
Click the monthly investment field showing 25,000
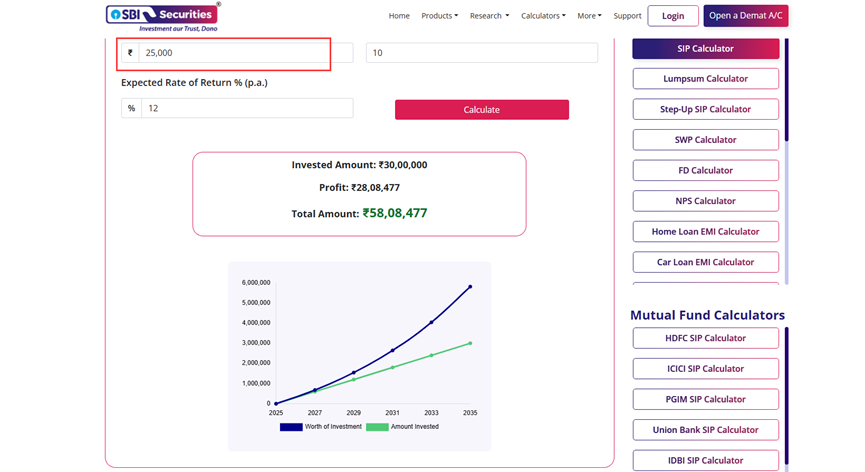click(246, 53)
